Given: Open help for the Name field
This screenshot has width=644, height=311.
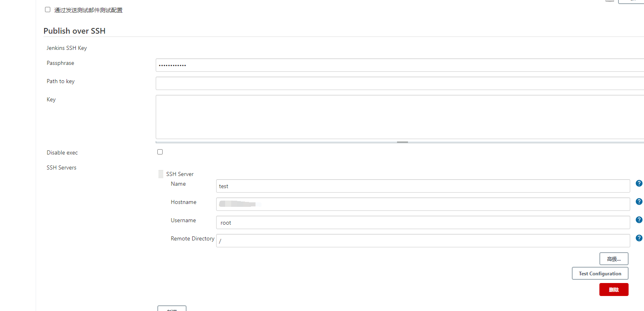Looking at the screenshot, I should pyautogui.click(x=639, y=183).
